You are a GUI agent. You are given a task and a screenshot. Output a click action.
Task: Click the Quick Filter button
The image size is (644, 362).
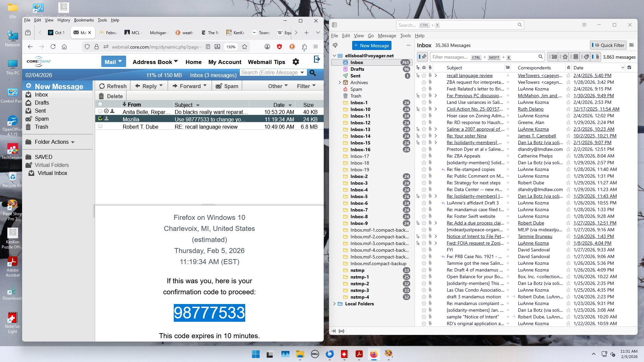click(608, 45)
